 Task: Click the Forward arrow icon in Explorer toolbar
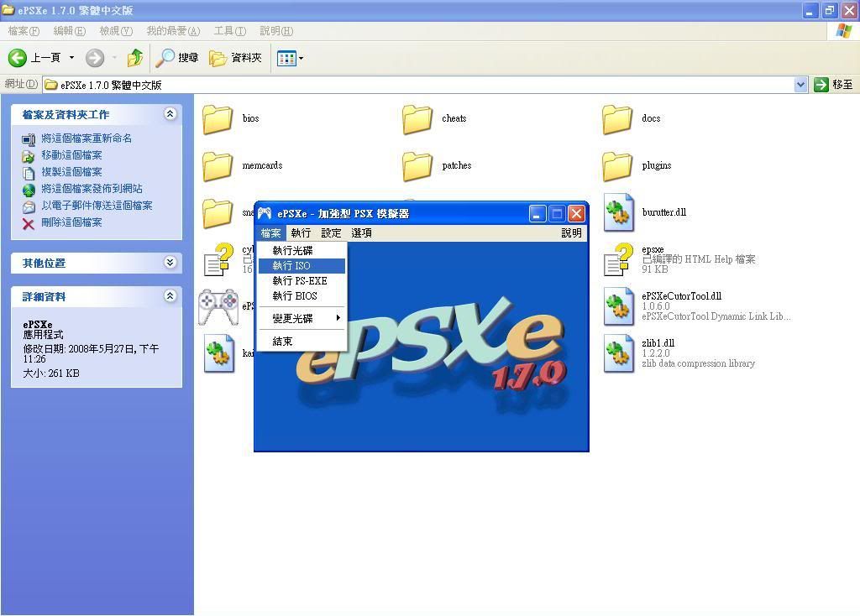coord(95,58)
